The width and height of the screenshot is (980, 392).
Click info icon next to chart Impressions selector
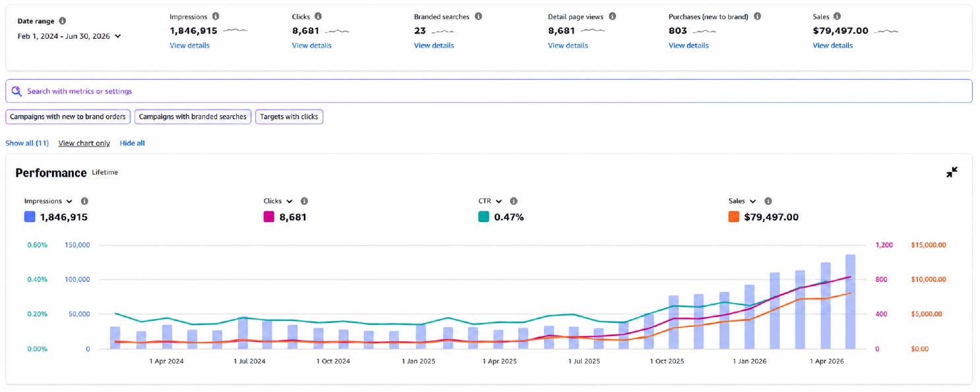tap(84, 201)
